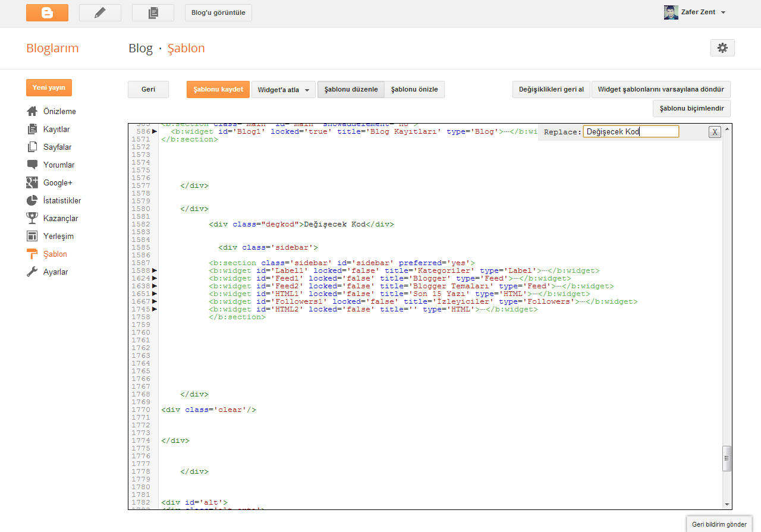Expand the Feed2 widget on line 1638
Screen dimensions: 761x532
pyautogui.click(x=155, y=286)
